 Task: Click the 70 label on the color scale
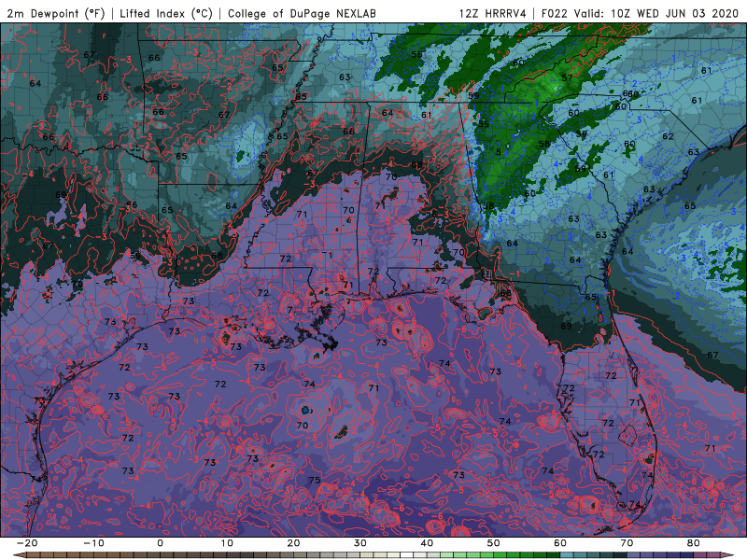(x=627, y=543)
